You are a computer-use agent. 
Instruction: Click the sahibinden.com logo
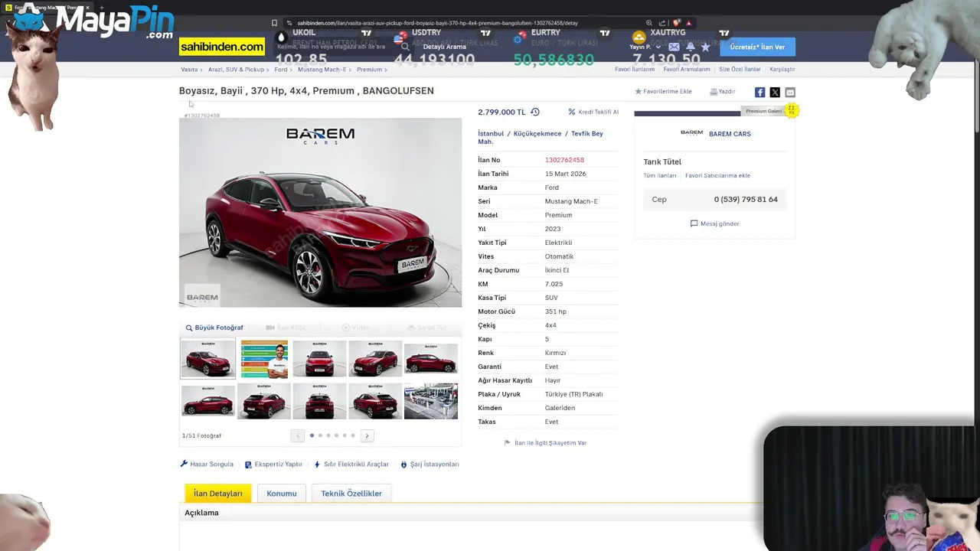[x=222, y=47]
